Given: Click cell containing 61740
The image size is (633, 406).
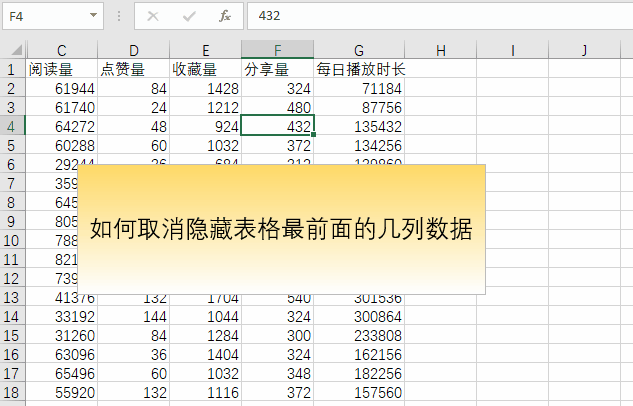Looking at the screenshot, I should pyautogui.click(x=62, y=107).
